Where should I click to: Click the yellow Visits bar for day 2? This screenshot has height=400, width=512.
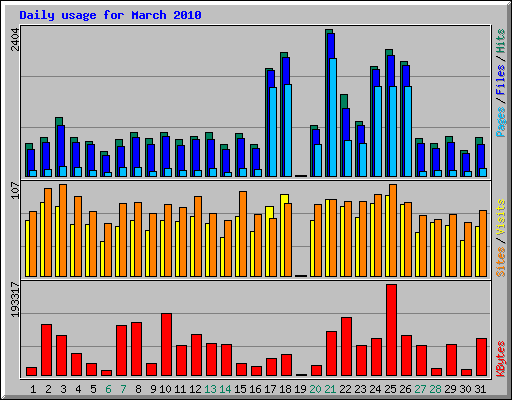42,239
